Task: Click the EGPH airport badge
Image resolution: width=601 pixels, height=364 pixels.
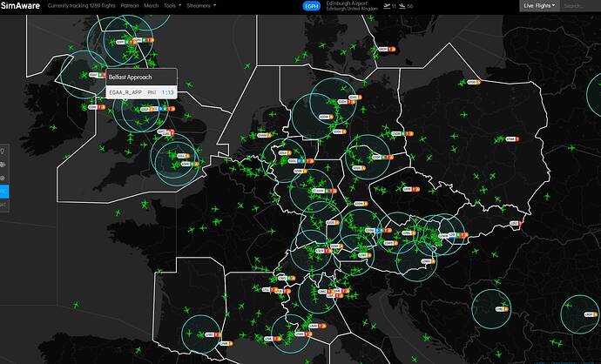Action: 311,5
